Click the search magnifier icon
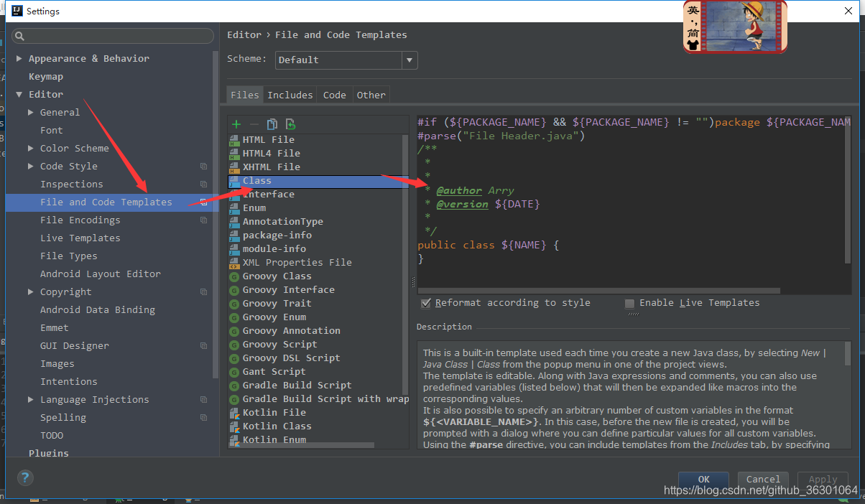This screenshot has height=504, width=865. pyautogui.click(x=19, y=36)
